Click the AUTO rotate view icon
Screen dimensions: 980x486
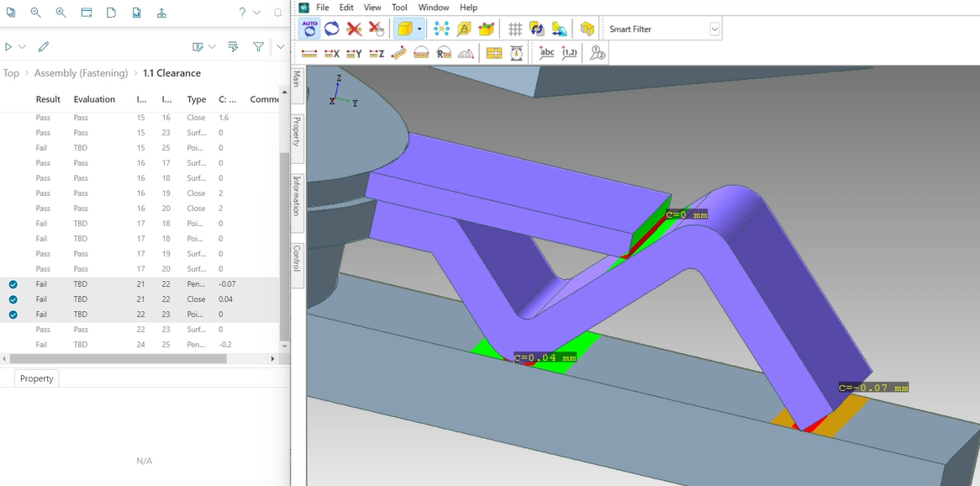click(x=310, y=29)
